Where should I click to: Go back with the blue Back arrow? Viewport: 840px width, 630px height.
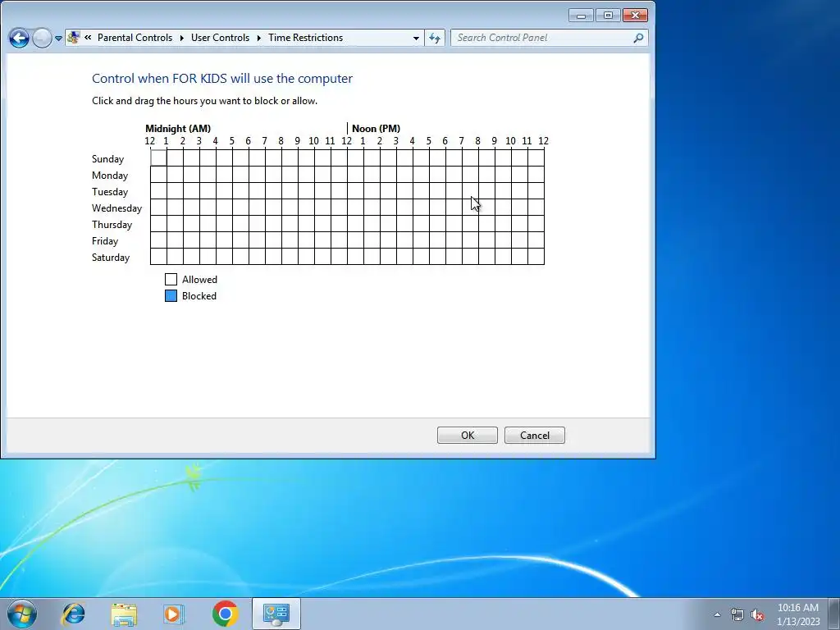pos(20,38)
